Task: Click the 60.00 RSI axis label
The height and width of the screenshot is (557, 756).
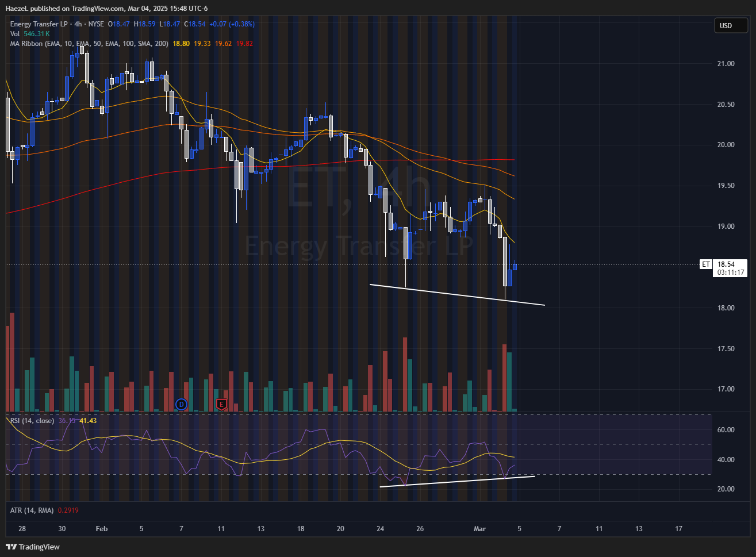Action: (726, 430)
